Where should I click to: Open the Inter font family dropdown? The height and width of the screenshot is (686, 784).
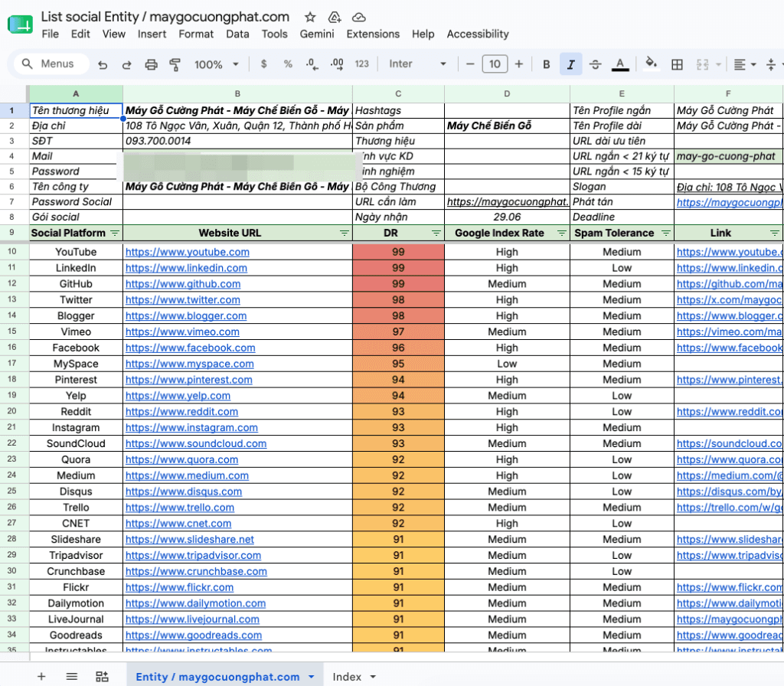pos(417,64)
